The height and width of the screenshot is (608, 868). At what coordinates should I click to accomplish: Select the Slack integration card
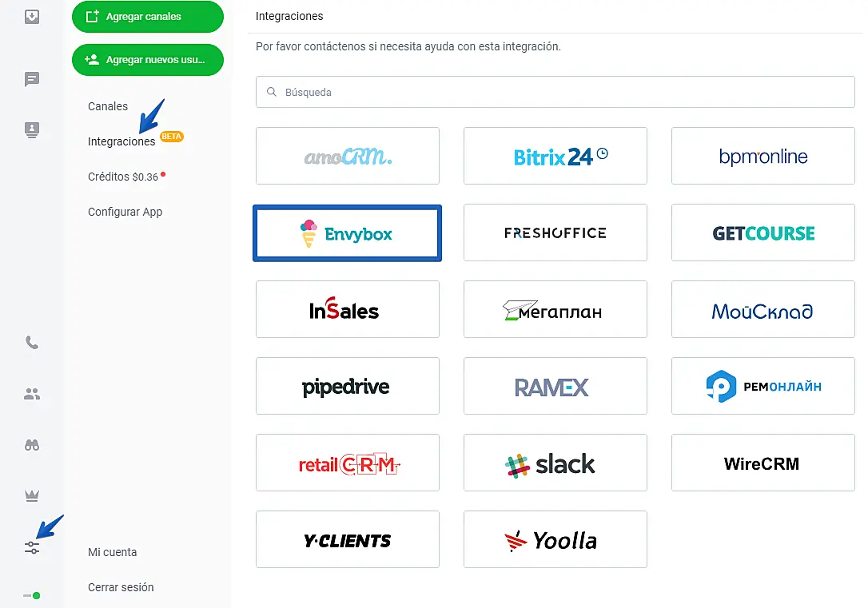pyautogui.click(x=555, y=463)
